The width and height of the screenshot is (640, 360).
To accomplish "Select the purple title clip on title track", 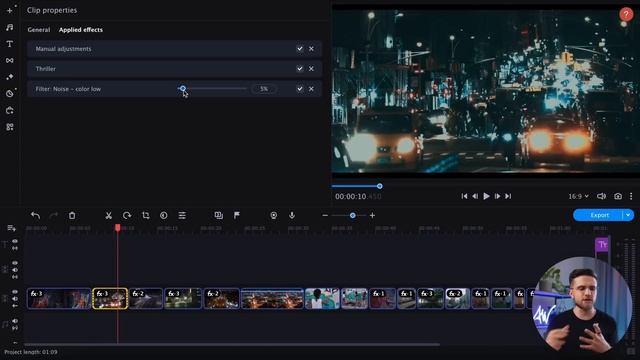I will [x=602, y=245].
